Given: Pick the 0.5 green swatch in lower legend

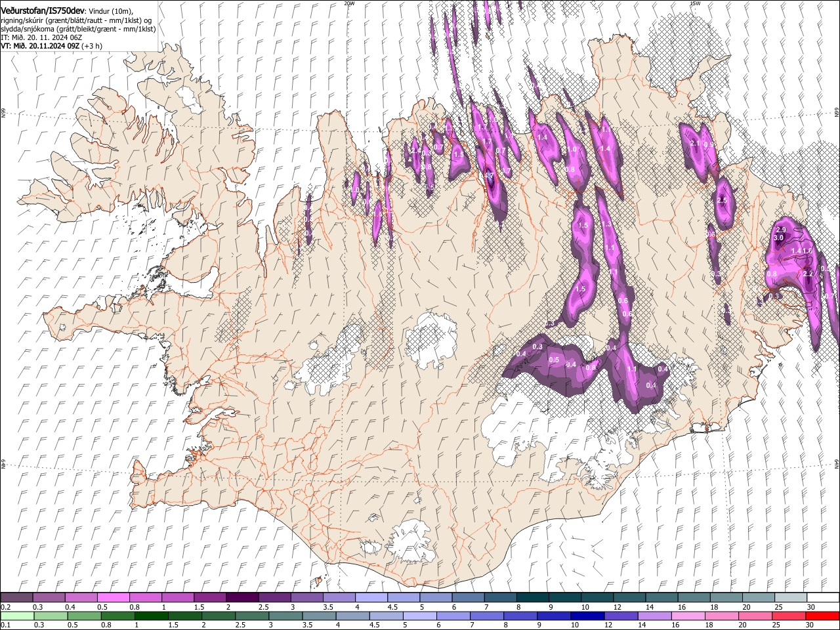Looking at the screenshot, I should [84, 615].
